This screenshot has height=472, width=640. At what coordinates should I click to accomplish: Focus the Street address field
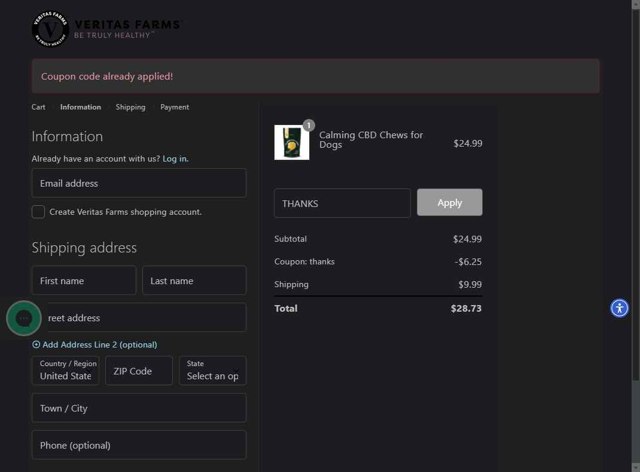coord(139,317)
